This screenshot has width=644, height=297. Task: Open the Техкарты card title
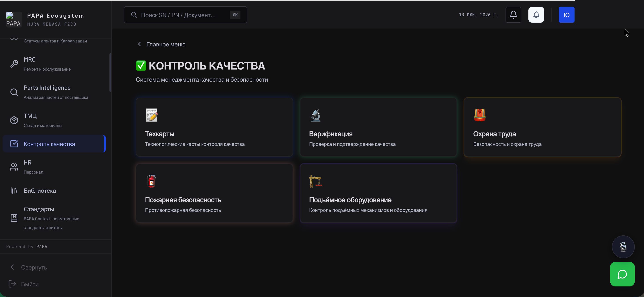click(160, 134)
